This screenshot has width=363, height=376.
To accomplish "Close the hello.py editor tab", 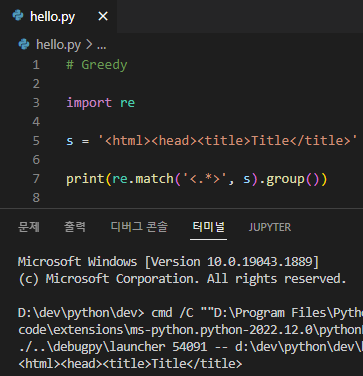I will pos(103,16).
